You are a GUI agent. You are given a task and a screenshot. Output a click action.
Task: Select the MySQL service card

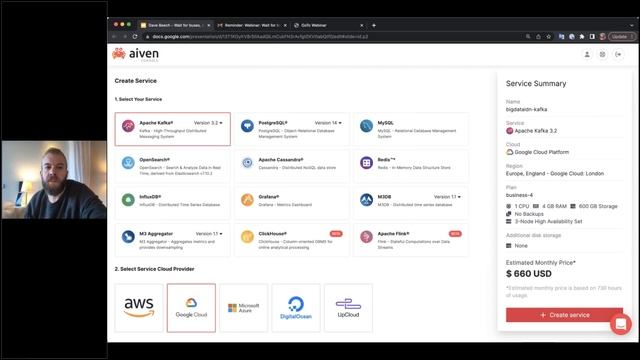[x=411, y=129]
